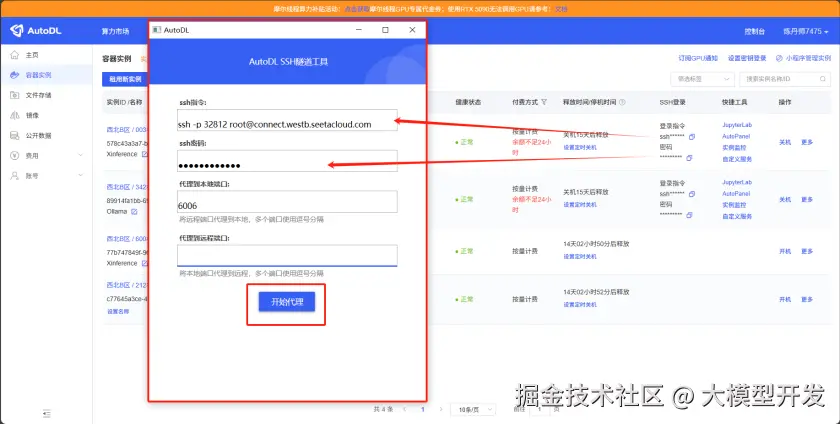Screen dimensions: 840x424
Task: Expand the 账号 sidebar submenu chevron
Action: tap(80, 176)
